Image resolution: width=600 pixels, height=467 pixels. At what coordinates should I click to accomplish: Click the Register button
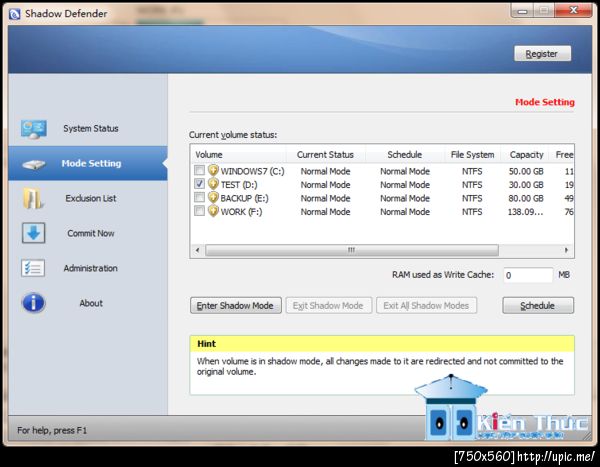[x=542, y=54]
